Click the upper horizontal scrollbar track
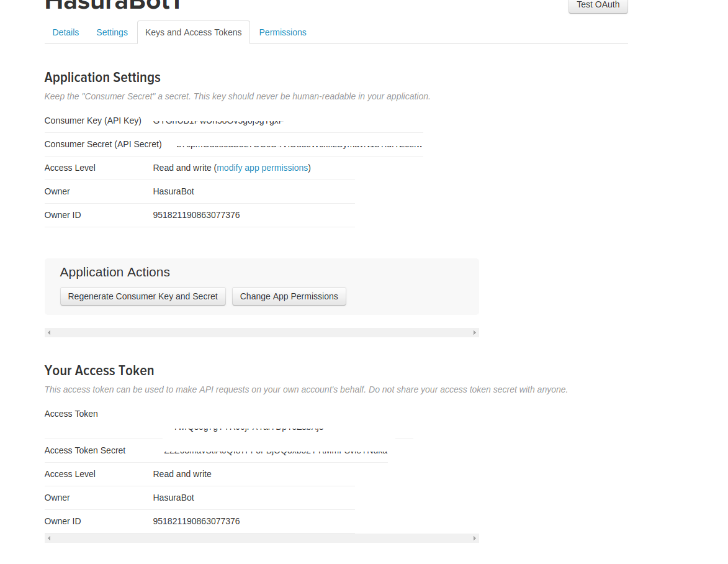Image resolution: width=728 pixels, height=564 pixels. tap(262, 333)
